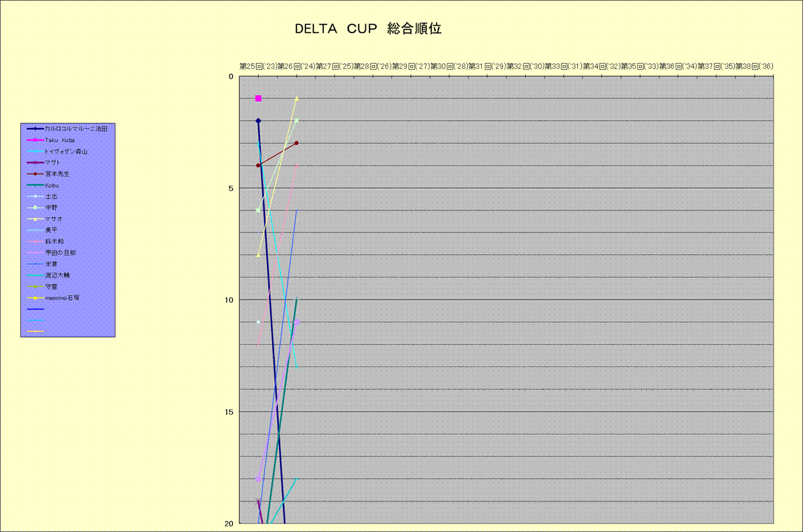Select the 甲田の旦那 legend entry
Image resolution: width=803 pixels, height=532 pixels.
tap(52, 252)
